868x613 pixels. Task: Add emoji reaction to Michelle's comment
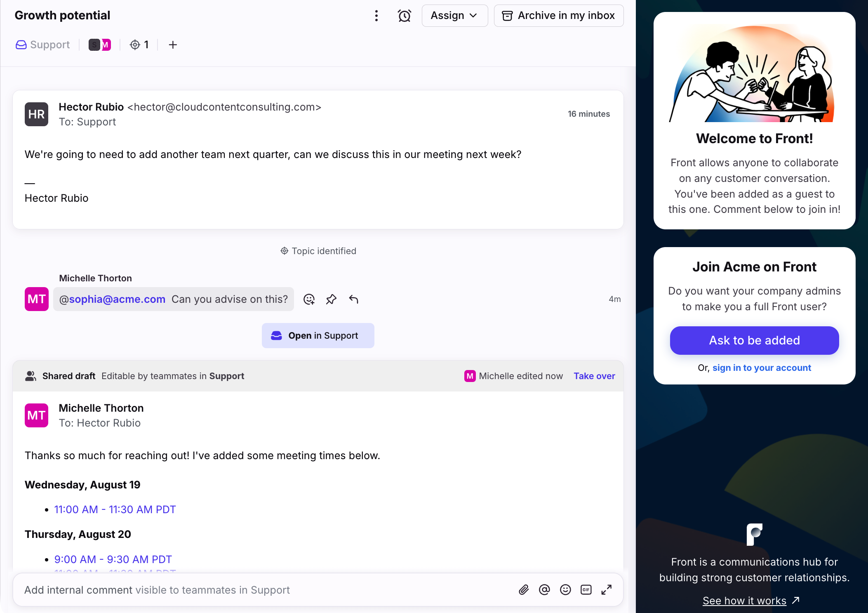pyautogui.click(x=309, y=299)
